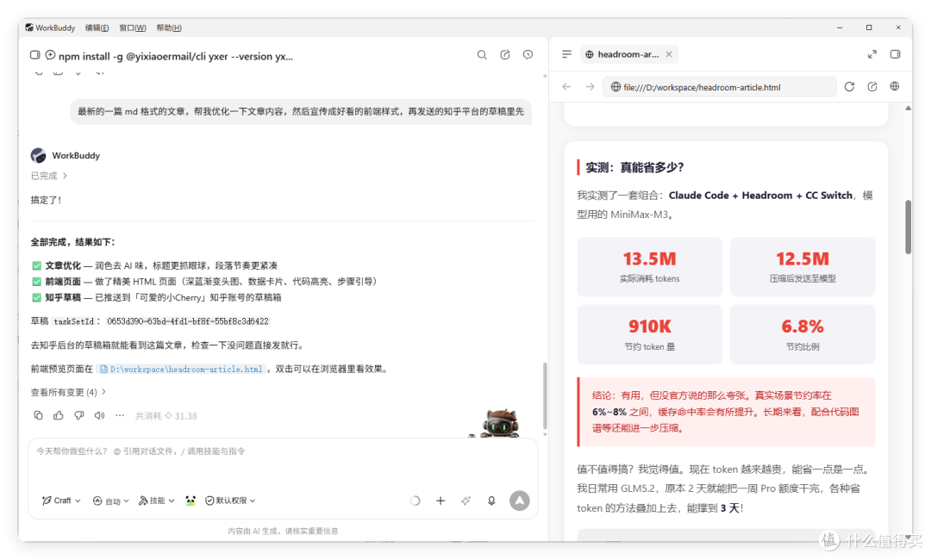Give the reply a thumbs up
Viewport: 931px width, 560px height.
tap(59, 415)
